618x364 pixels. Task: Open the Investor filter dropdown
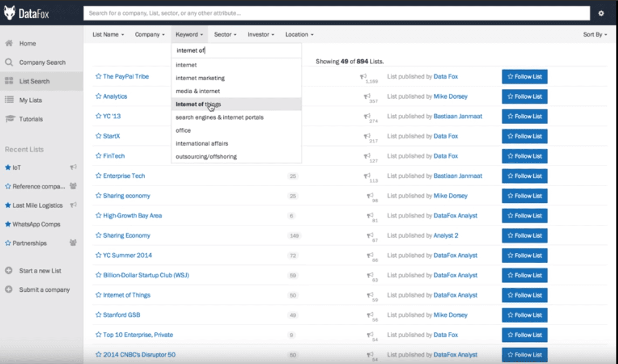260,35
